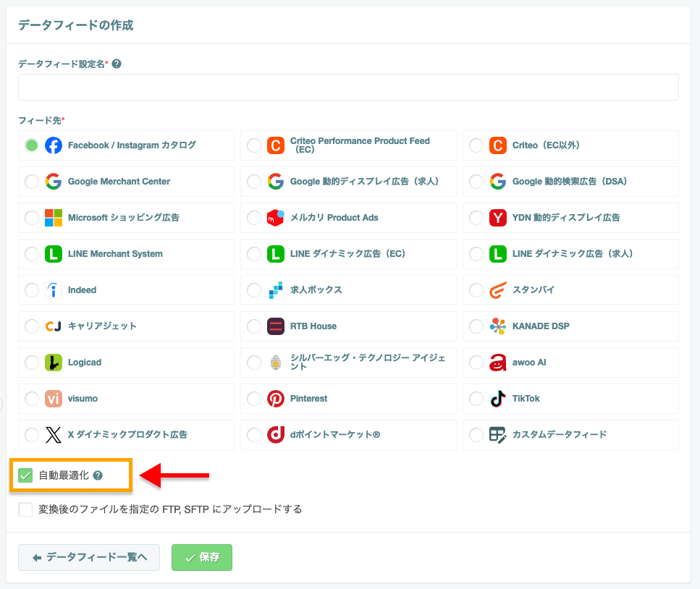Viewport: 700px width, 589px height.
Task: Click the Microsoft shopping ads logo icon
Action: click(54, 218)
